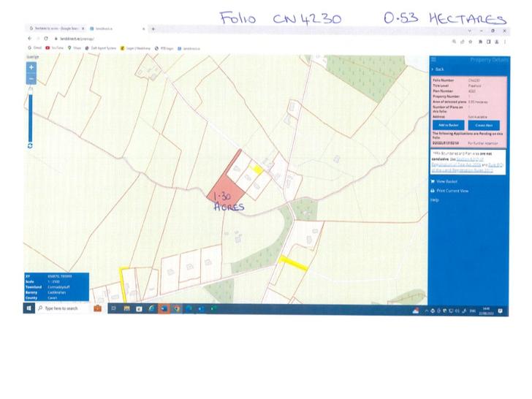Click Print Current View
Screen dimensions: 532x399
click(449, 191)
